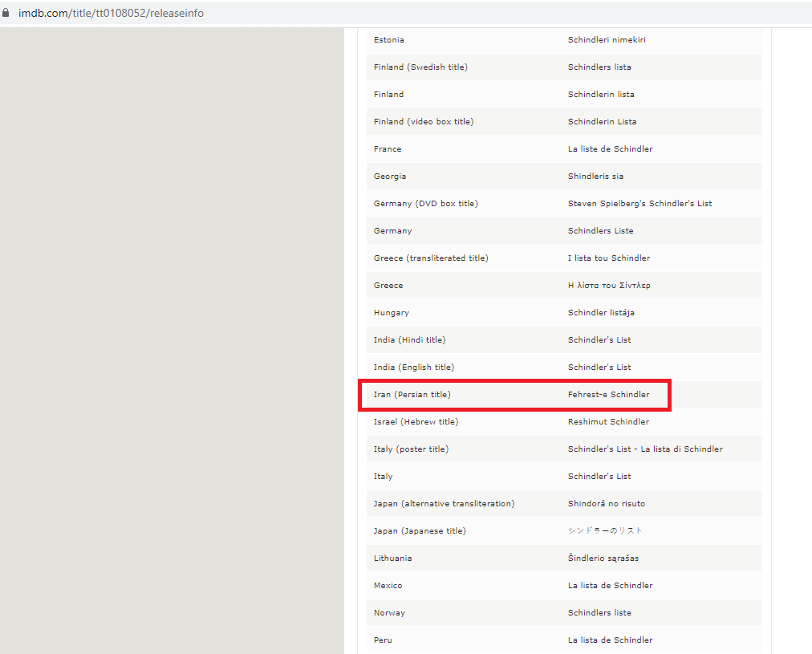The image size is (812, 654).
Task: Click the 'Norway' country cell
Action: (x=389, y=613)
